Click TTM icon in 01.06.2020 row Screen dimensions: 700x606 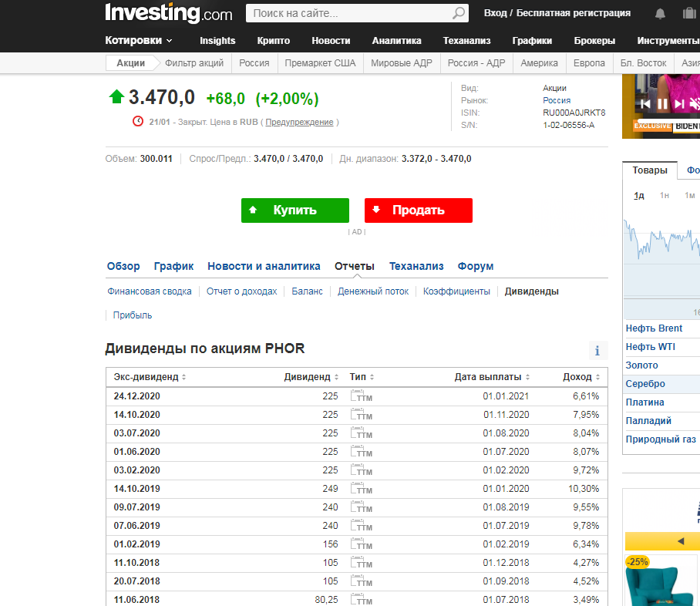coord(361,452)
